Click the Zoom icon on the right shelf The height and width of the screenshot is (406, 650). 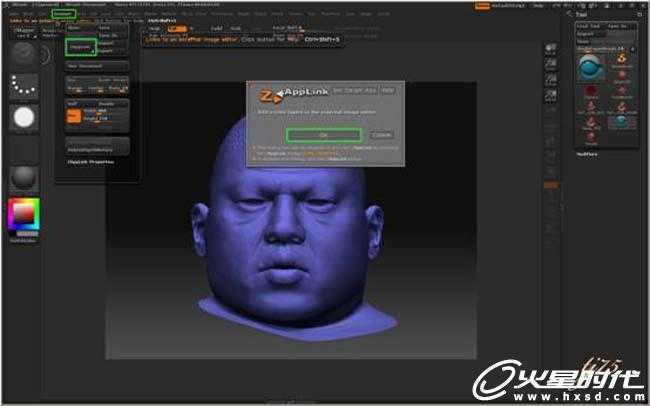(551, 64)
